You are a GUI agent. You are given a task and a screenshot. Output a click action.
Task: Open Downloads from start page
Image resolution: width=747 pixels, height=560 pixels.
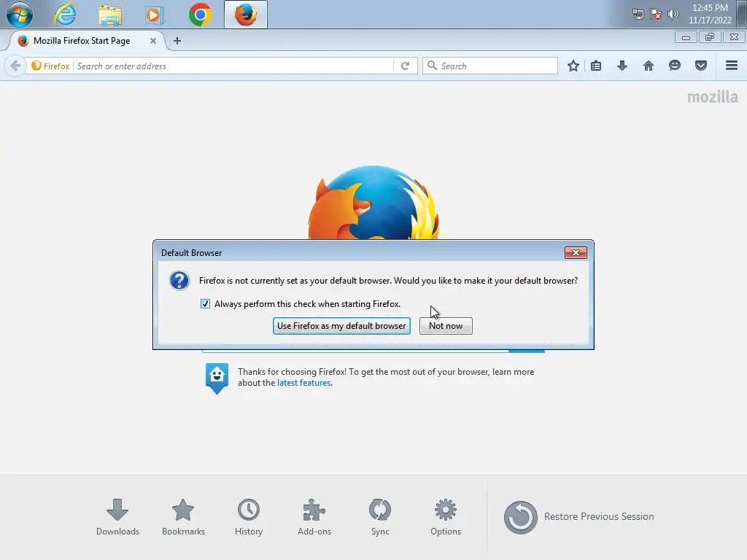tap(117, 517)
